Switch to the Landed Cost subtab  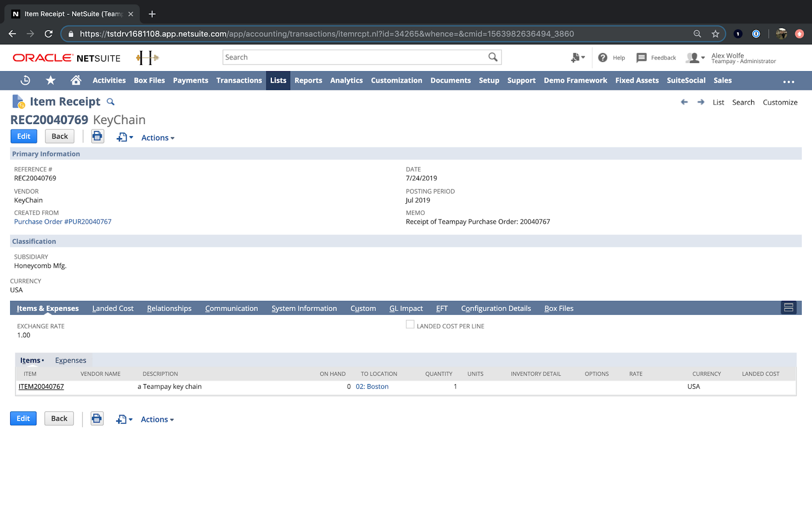113,308
